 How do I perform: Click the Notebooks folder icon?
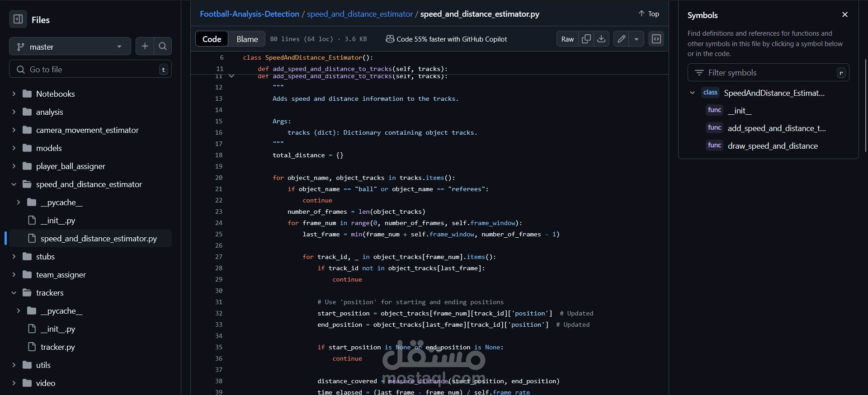click(27, 94)
